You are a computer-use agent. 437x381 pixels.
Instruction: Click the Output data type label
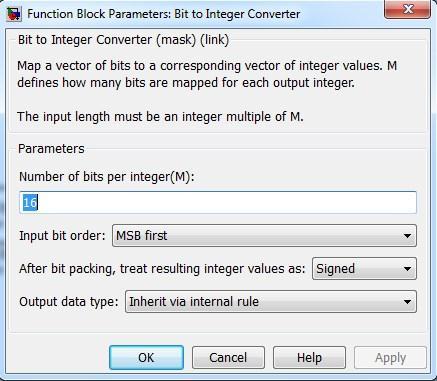69,302
